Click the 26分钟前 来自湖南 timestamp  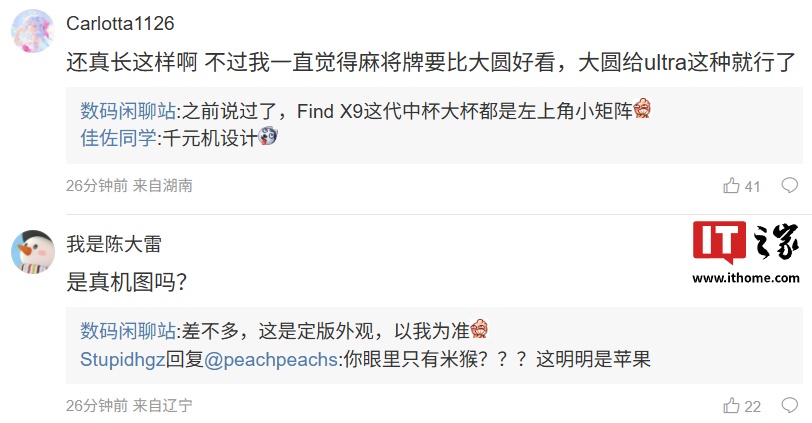pos(129,185)
